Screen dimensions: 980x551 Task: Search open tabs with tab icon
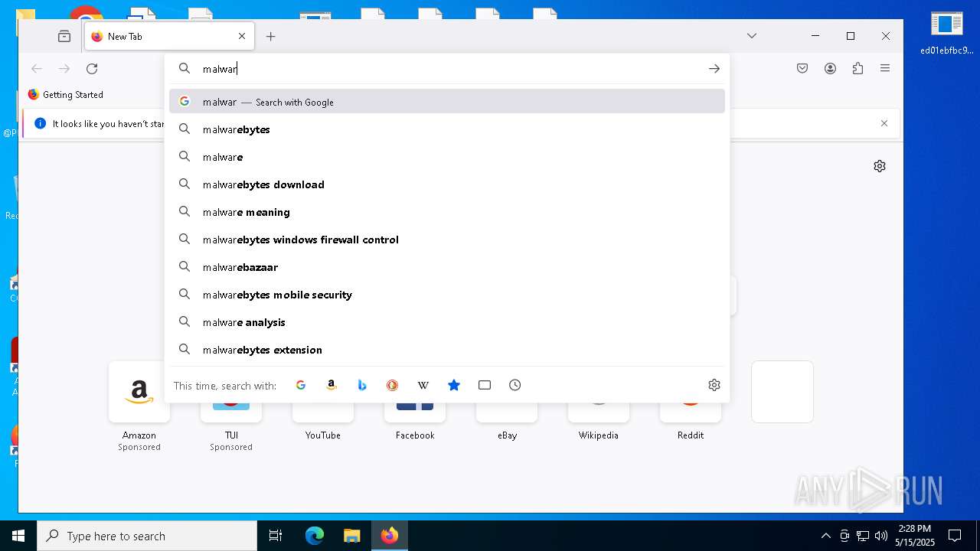click(485, 385)
